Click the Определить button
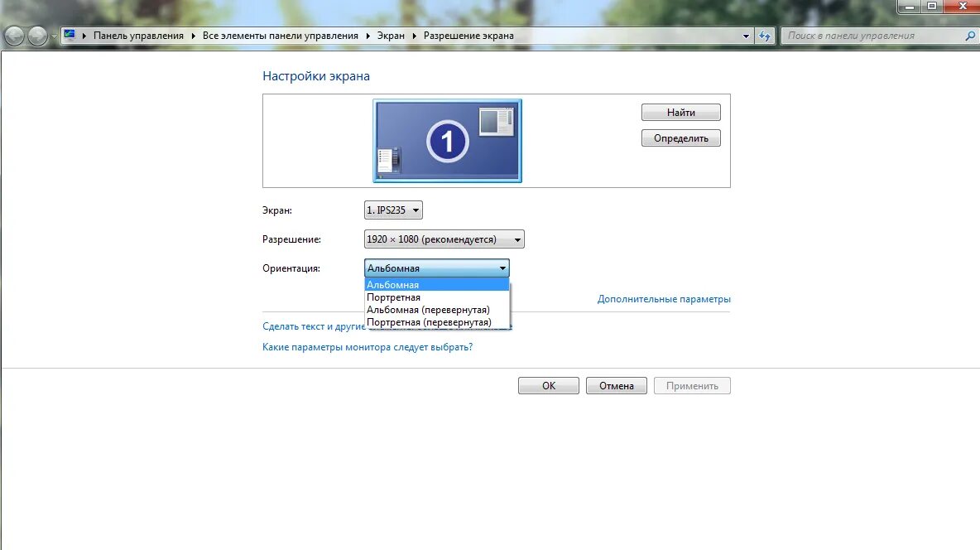Viewport: 980px width, 550px height. coord(680,138)
